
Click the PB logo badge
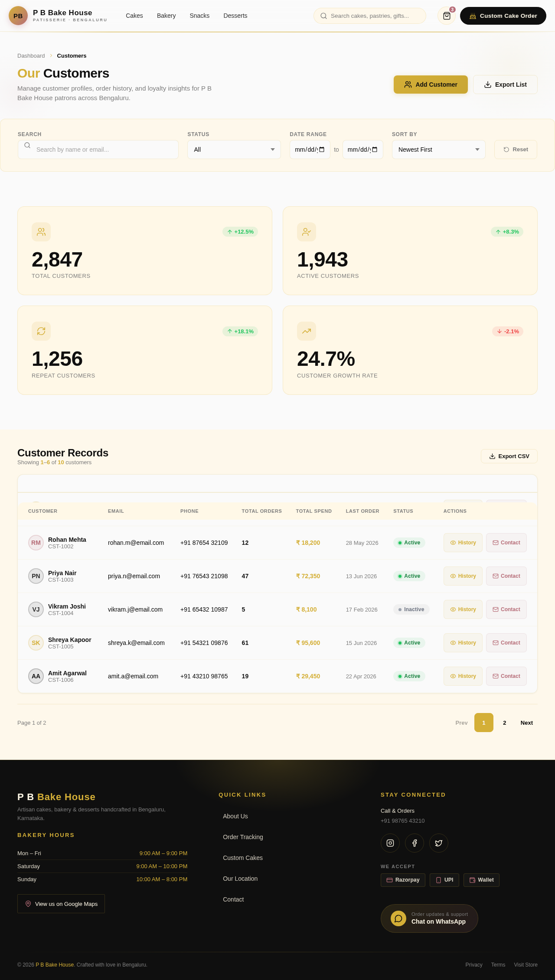click(18, 16)
